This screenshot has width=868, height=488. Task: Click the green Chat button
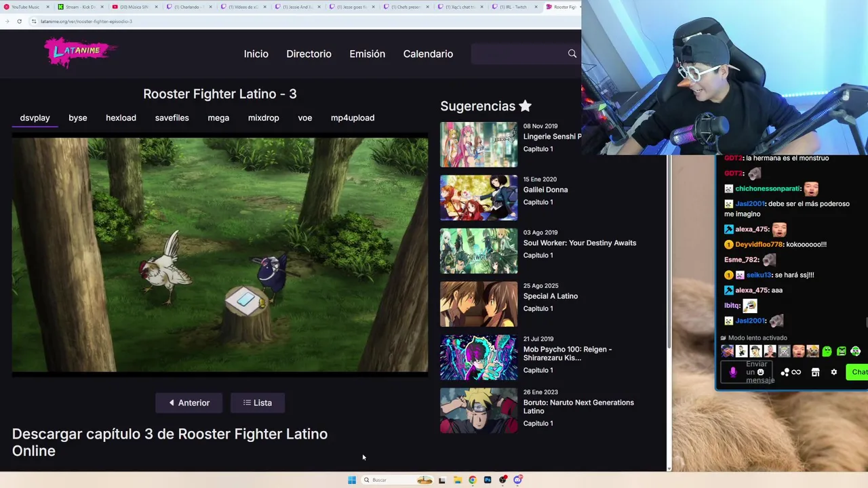(859, 372)
